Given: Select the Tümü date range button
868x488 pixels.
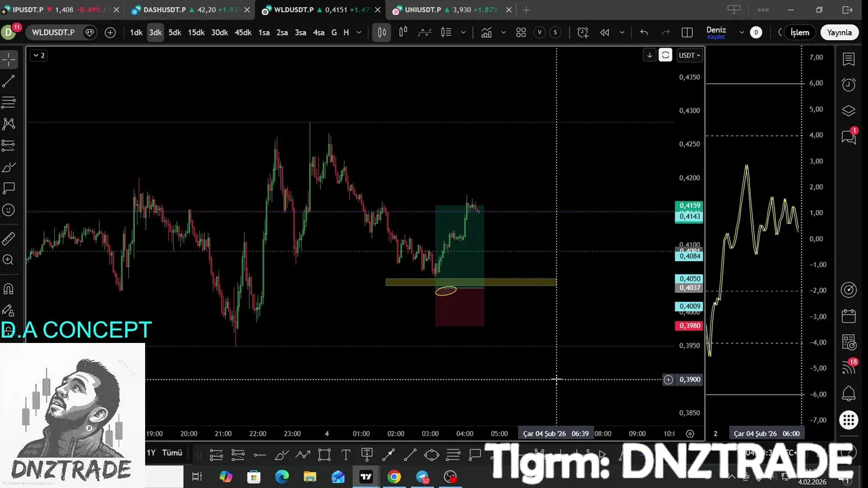Looking at the screenshot, I should [172, 453].
